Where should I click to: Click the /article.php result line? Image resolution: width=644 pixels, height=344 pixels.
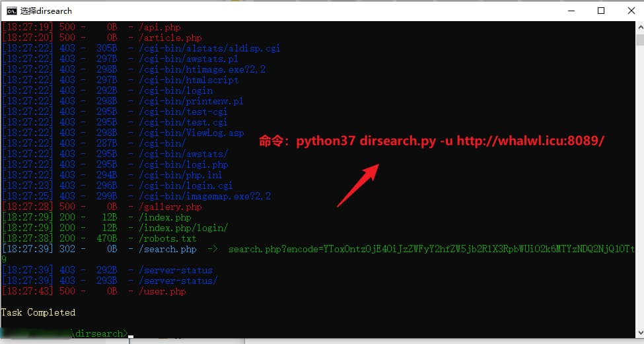(102, 38)
